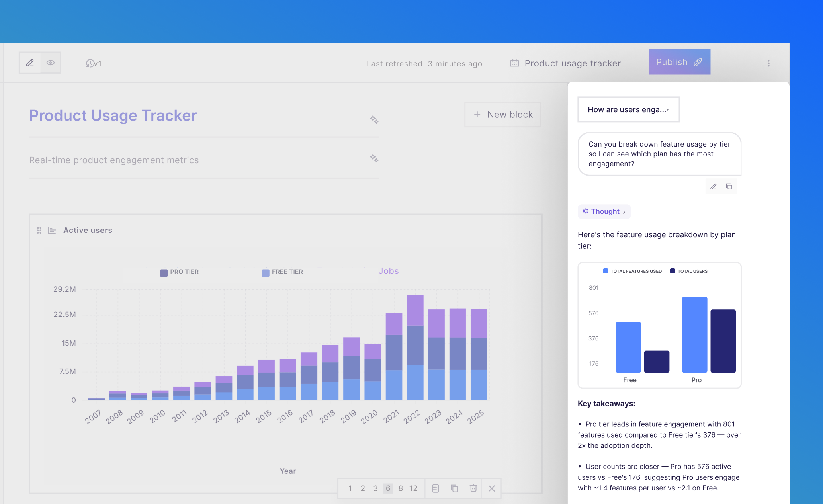Activate edit mode with the pencil toggle

click(29, 63)
